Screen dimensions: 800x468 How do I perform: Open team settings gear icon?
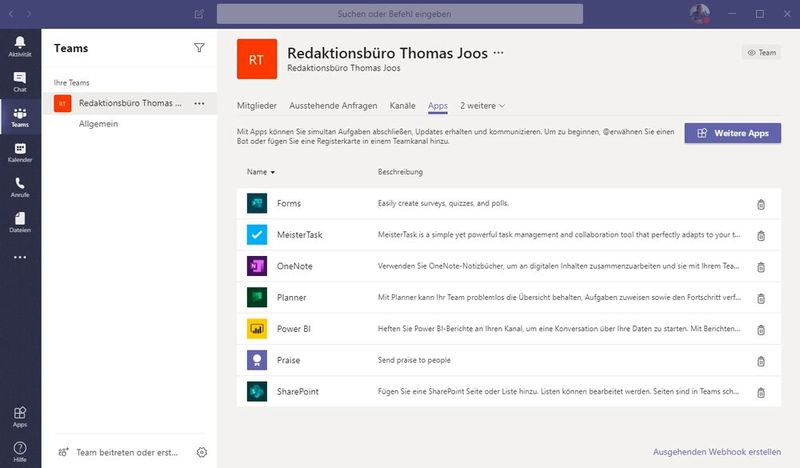[x=201, y=452]
